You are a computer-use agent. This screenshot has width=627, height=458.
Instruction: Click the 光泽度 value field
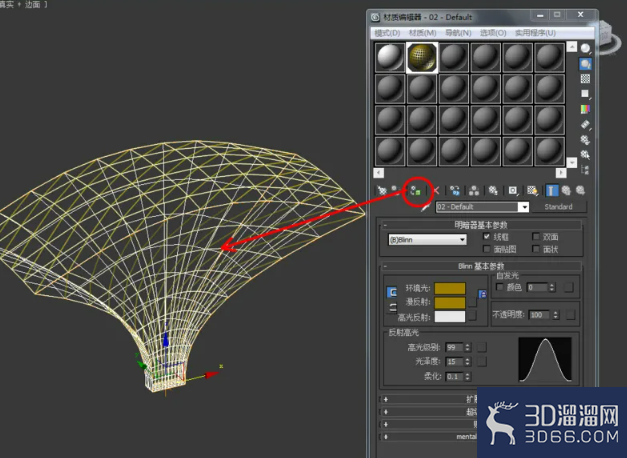(x=454, y=362)
